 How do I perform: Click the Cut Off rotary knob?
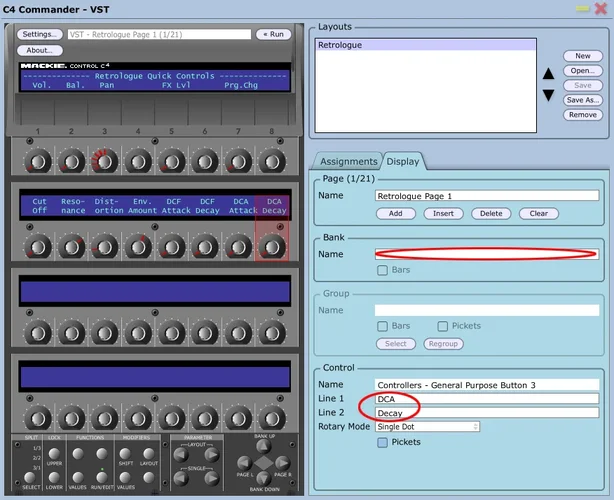tap(38, 247)
